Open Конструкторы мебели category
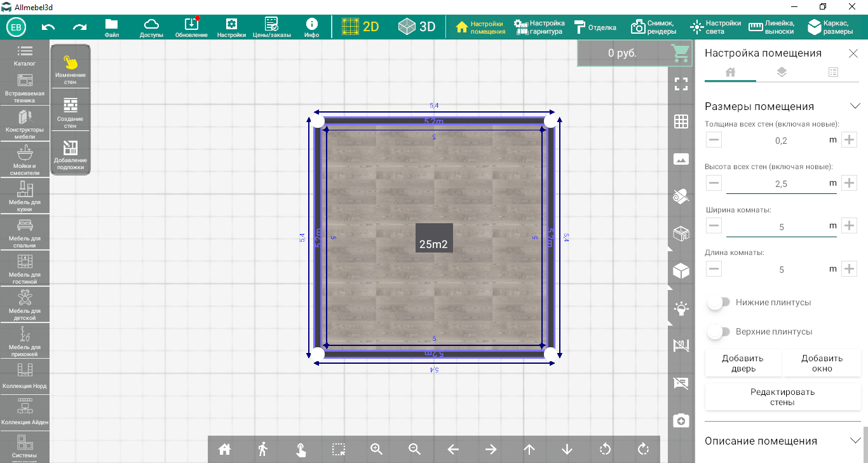 (25, 125)
